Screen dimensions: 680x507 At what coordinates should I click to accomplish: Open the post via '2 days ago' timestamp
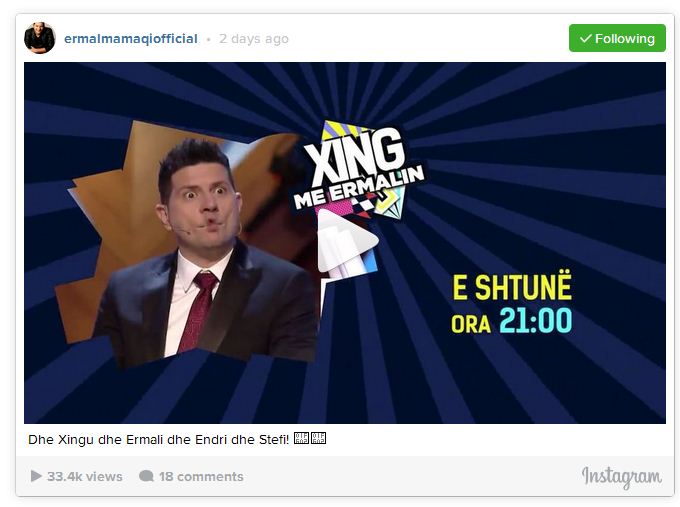tap(254, 39)
